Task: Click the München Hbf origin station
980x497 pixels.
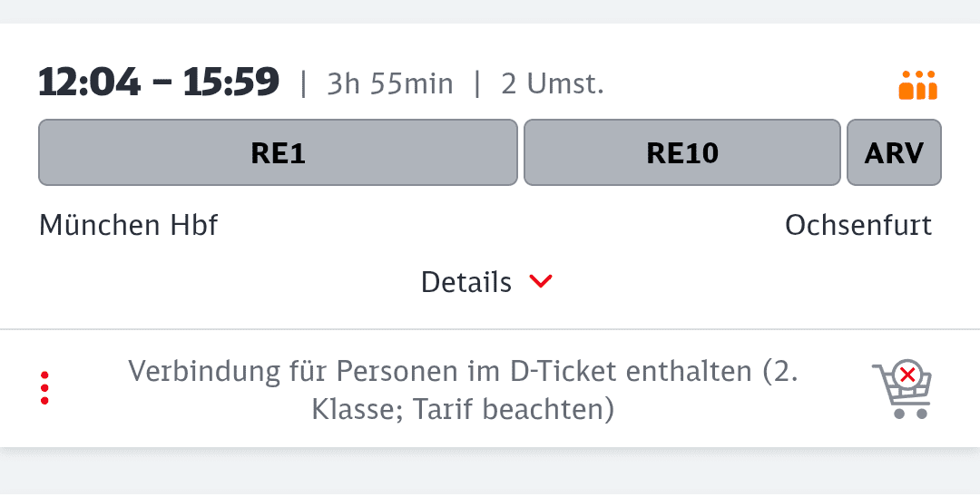Action: (129, 225)
